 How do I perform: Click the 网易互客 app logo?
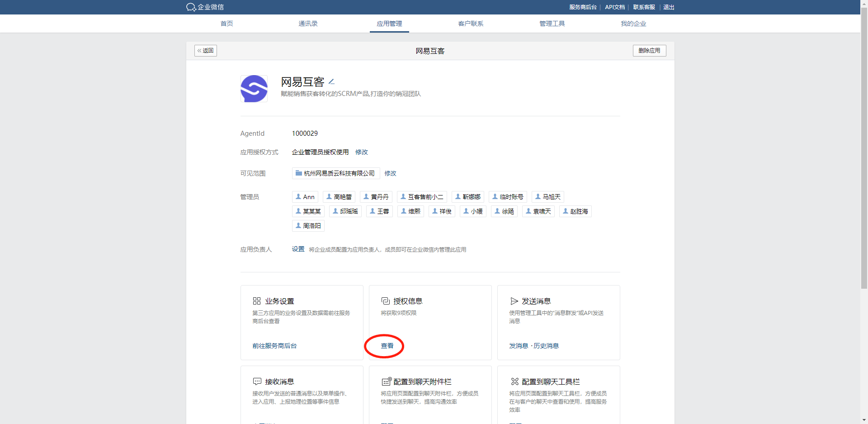pos(254,89)
